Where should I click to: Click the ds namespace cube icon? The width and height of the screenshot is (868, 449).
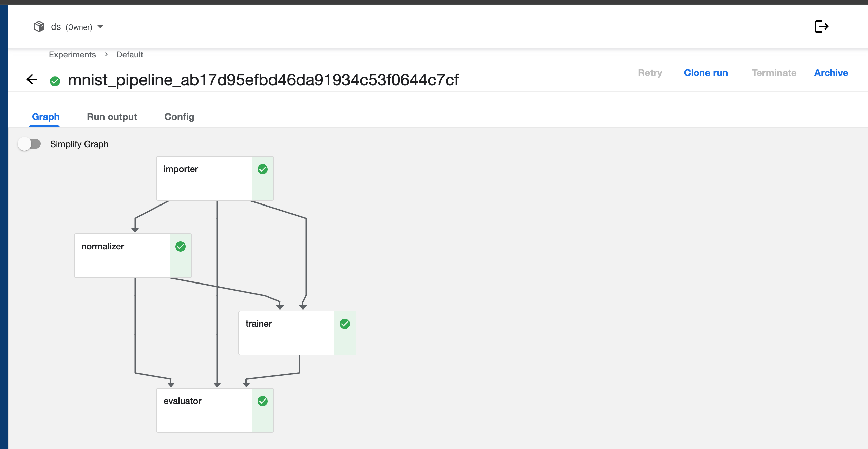[x=39, y=26]
